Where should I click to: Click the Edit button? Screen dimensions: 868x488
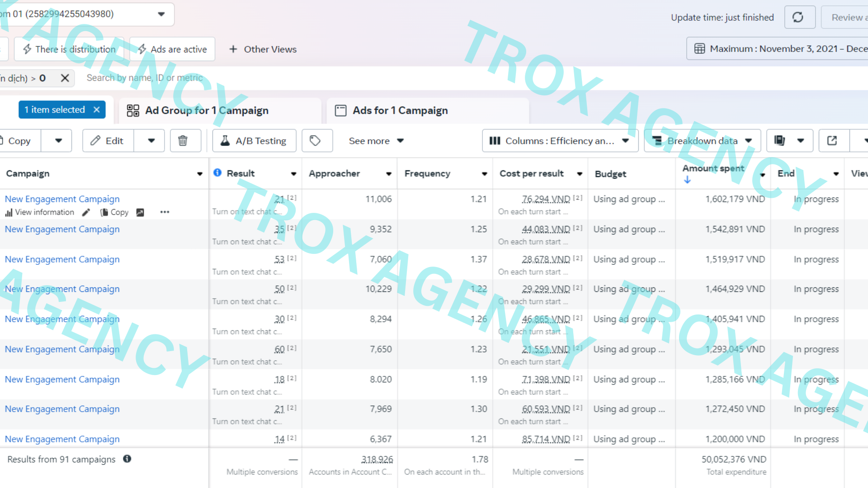108,141
